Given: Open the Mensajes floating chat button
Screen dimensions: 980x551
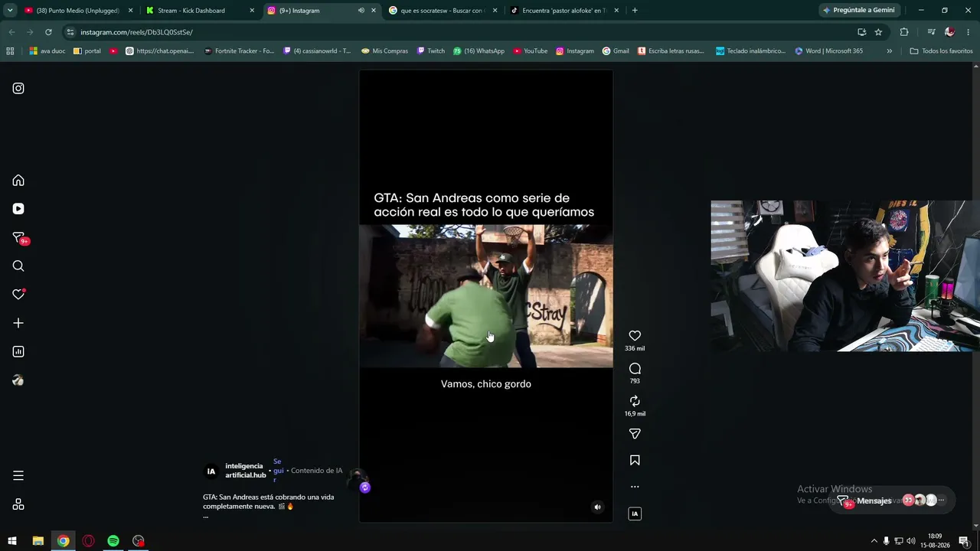Looking at the screenshot, I should (874, 500).
